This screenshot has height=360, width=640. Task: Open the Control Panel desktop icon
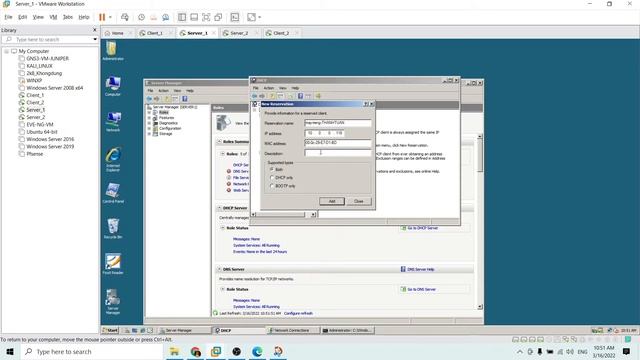click(x=113, y=193)
